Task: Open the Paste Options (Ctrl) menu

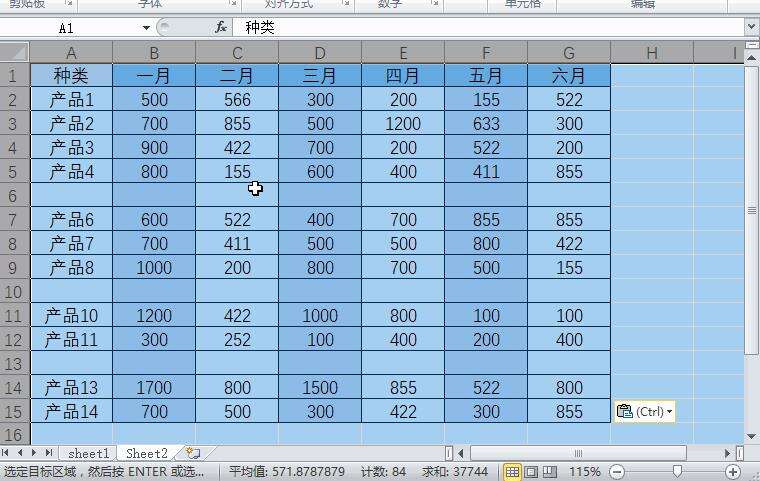Action: tap(645, 412)
